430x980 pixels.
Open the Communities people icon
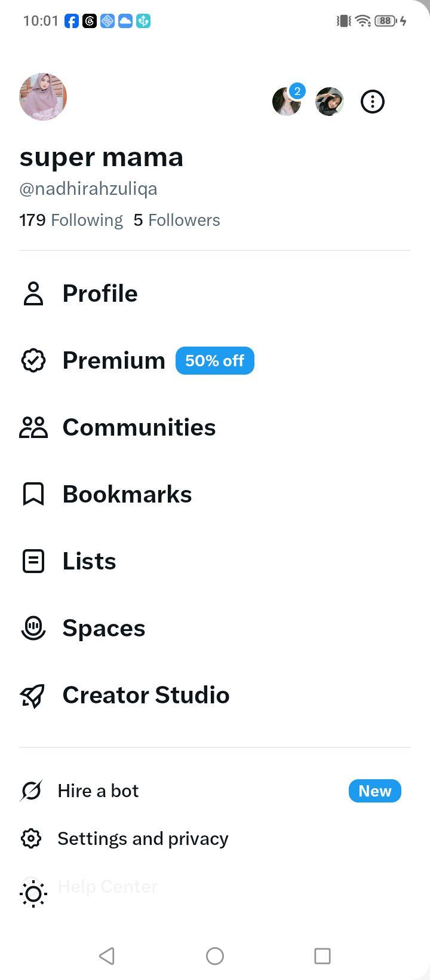(33, 428)
